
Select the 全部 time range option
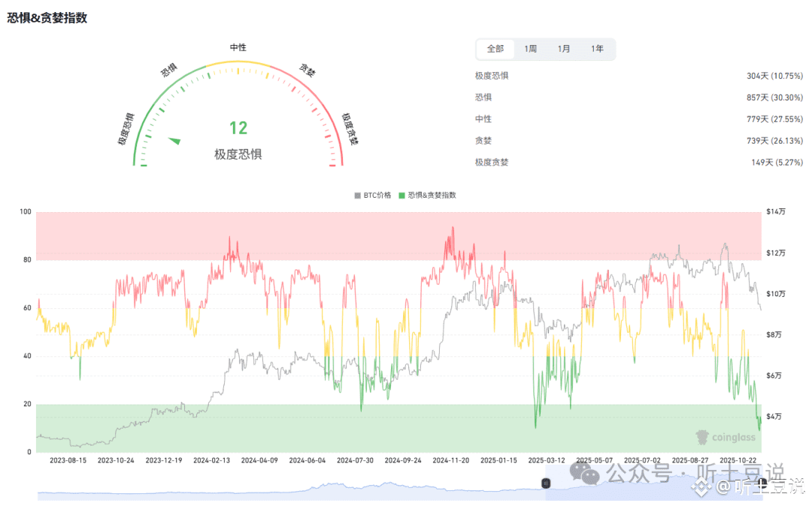pos(495,49)
